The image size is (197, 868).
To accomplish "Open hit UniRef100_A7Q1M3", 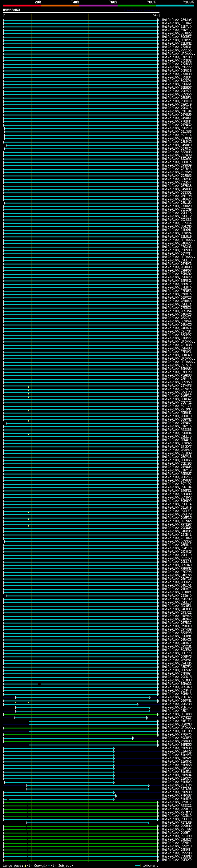I will coord(177,57).
